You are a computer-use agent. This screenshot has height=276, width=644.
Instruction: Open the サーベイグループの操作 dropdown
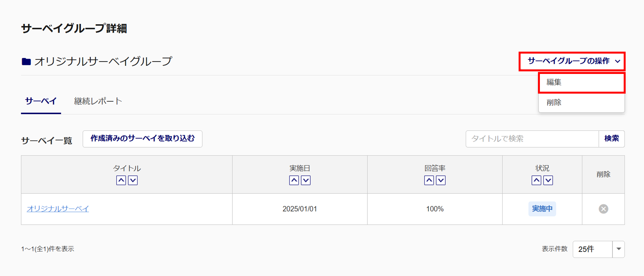coord(572,61)
